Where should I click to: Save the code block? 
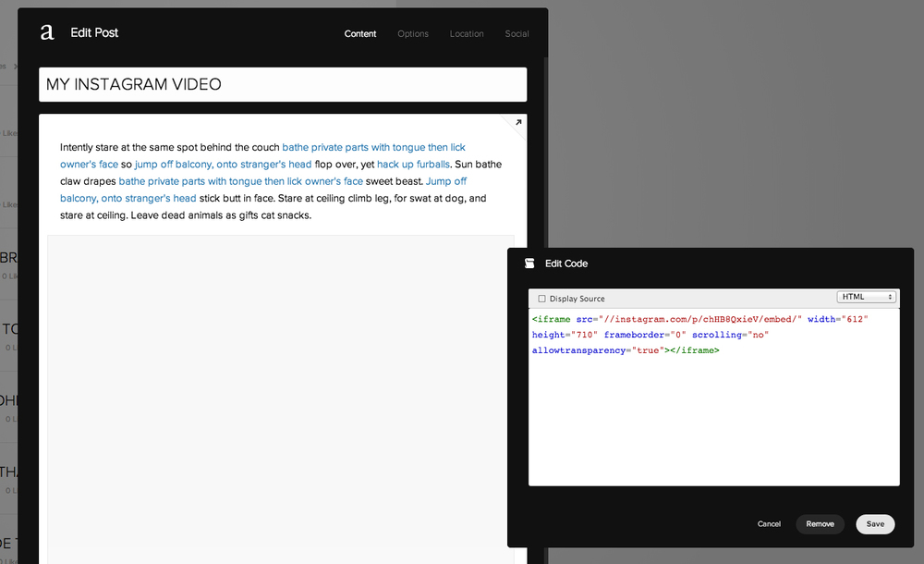coord(875,524)
